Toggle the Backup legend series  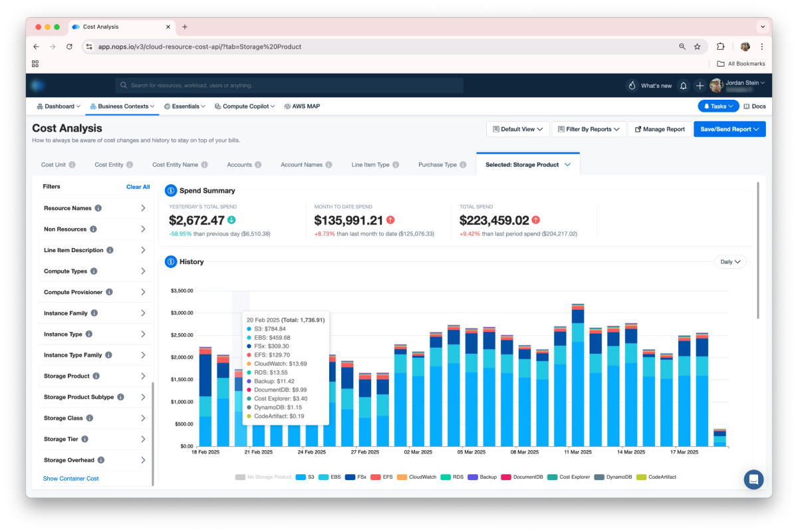[482, 477]
